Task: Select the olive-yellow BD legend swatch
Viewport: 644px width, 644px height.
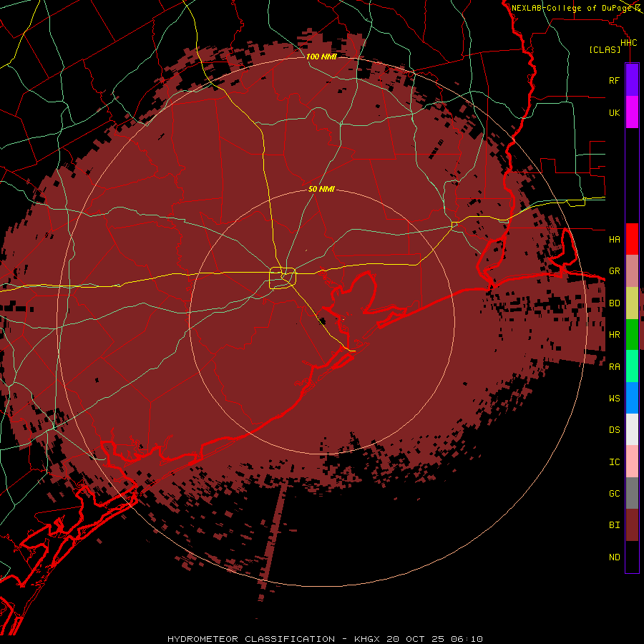Action: click(x=632, y=303)
